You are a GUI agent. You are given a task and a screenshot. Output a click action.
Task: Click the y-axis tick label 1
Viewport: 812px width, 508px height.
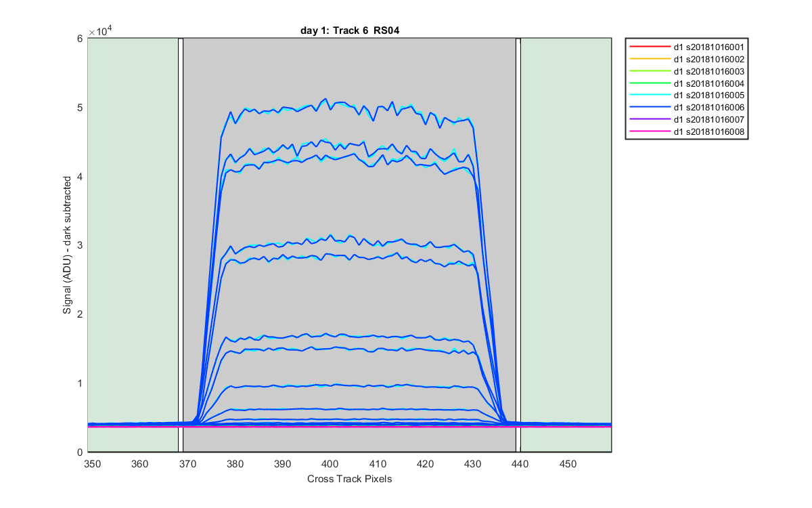click(81, 383)
